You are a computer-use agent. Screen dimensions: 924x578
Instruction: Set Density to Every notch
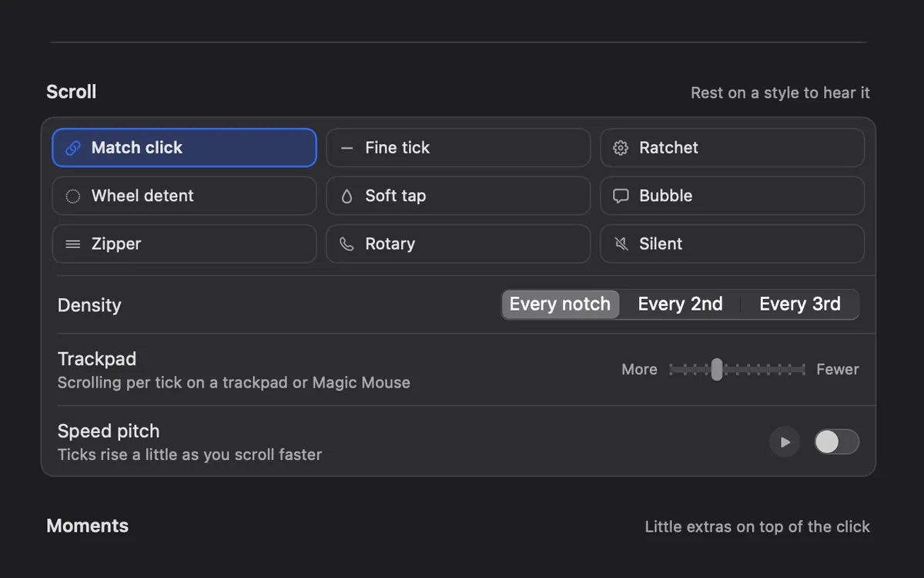[x=561, y=304]
